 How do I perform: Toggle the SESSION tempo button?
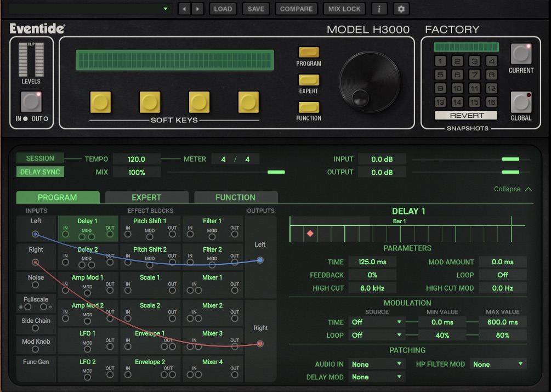click(40, 158)
